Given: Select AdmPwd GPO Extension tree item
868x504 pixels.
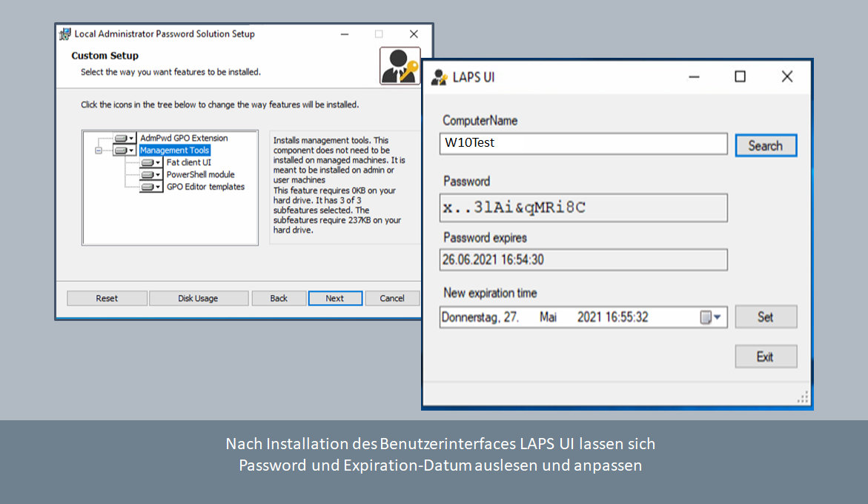Looking at the screenshot, I should tap(184, 139).
